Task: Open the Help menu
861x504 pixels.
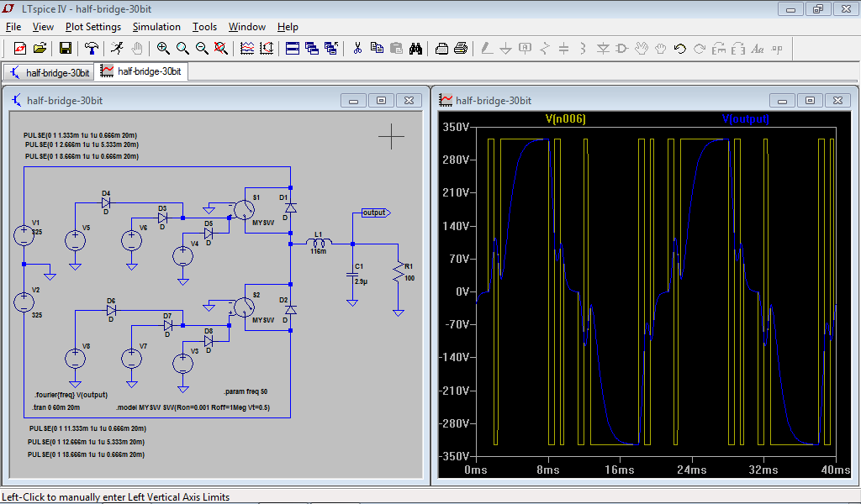Action: 288,27
